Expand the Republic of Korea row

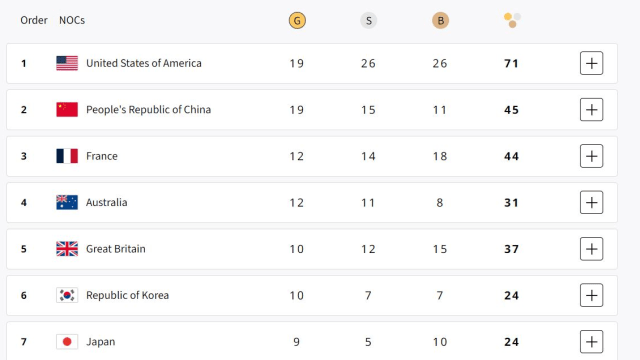(591, 295)
